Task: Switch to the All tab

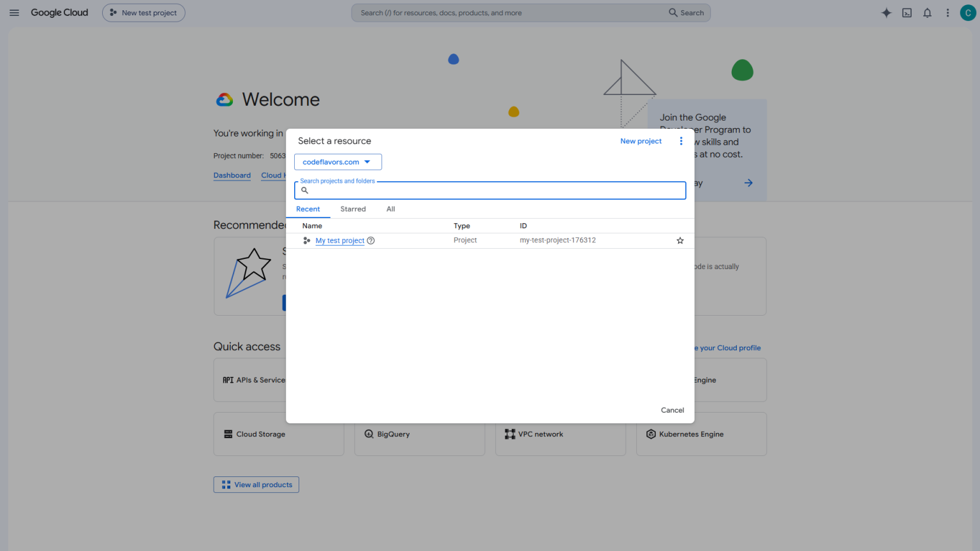Action: coord(390,209)
